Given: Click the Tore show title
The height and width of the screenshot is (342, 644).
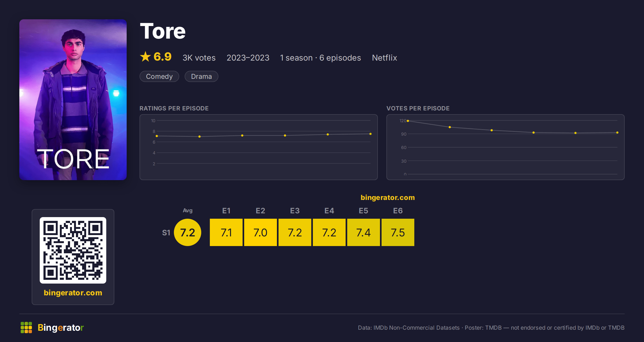Looking at the screenshot, I should 163,31.
